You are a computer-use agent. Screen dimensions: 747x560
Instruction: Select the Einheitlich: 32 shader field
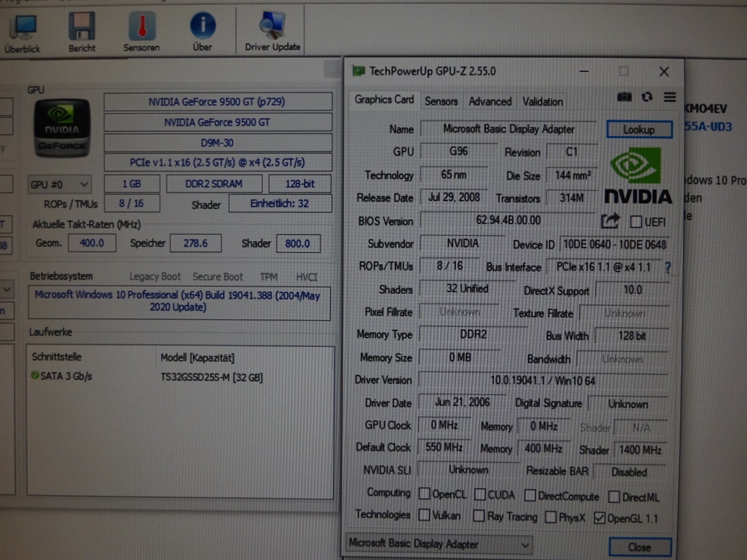280,203
